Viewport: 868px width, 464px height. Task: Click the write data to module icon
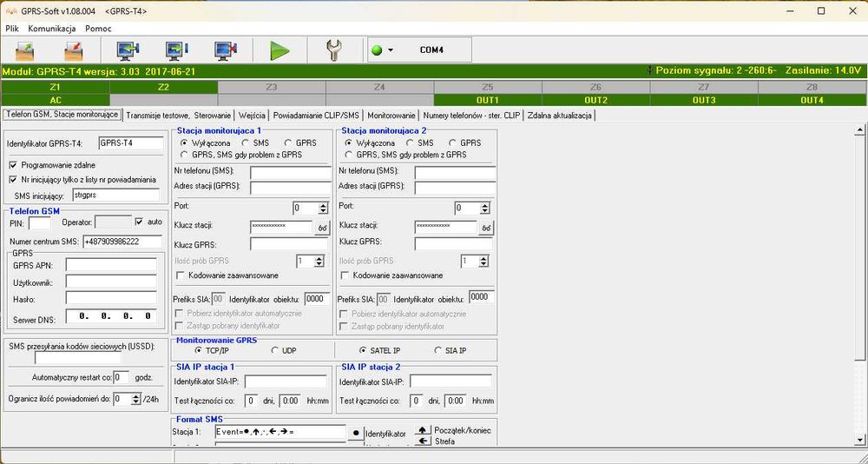tap(177, 50)
